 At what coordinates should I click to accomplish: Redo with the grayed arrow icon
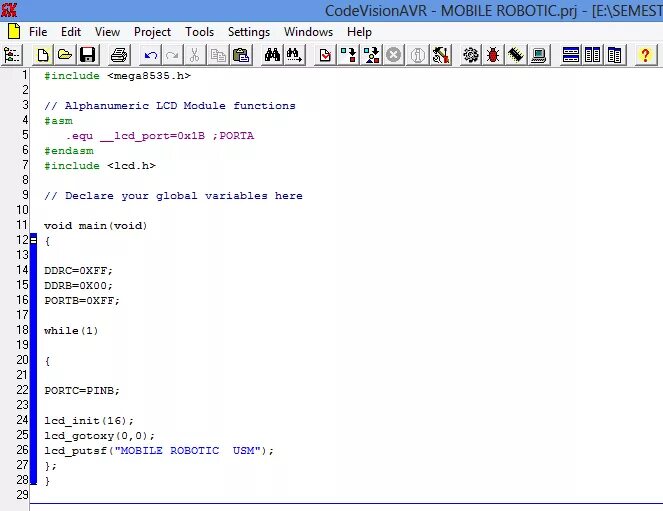[173, 55]
